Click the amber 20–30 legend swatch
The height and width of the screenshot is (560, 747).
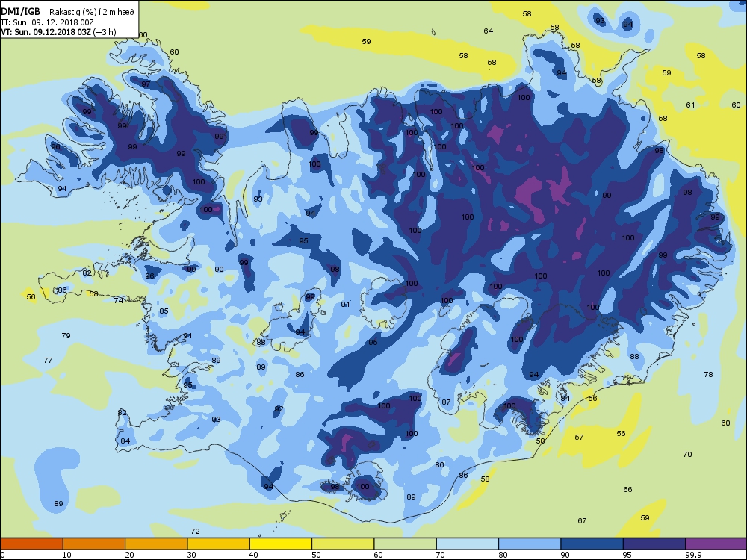coord(156,544)
